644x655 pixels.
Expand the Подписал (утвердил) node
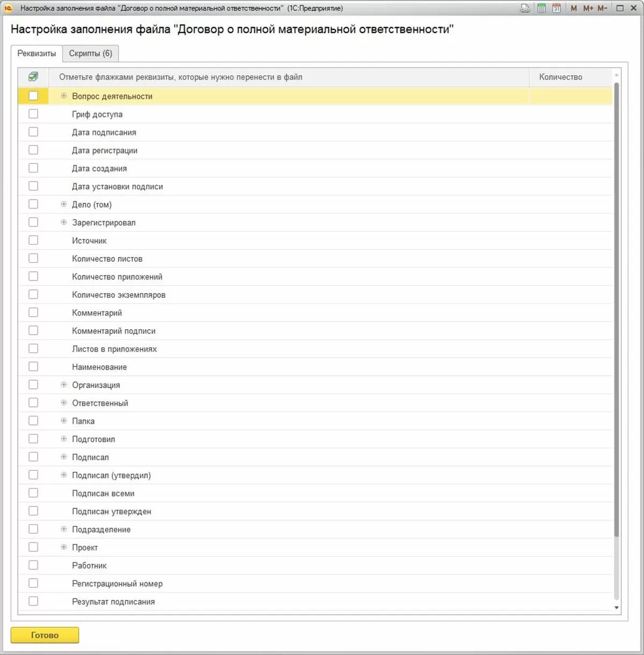coord(64,475)
